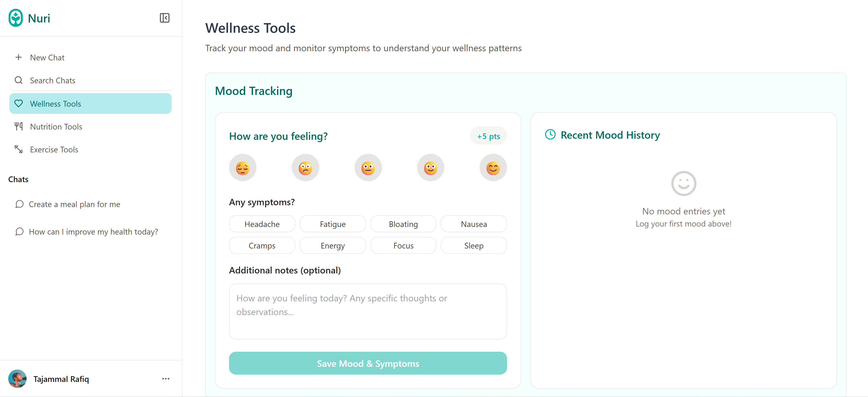The image size is (868, 397).
Task: Open the chat 'Create a meal plan for me'
Action: click(74, 204)
